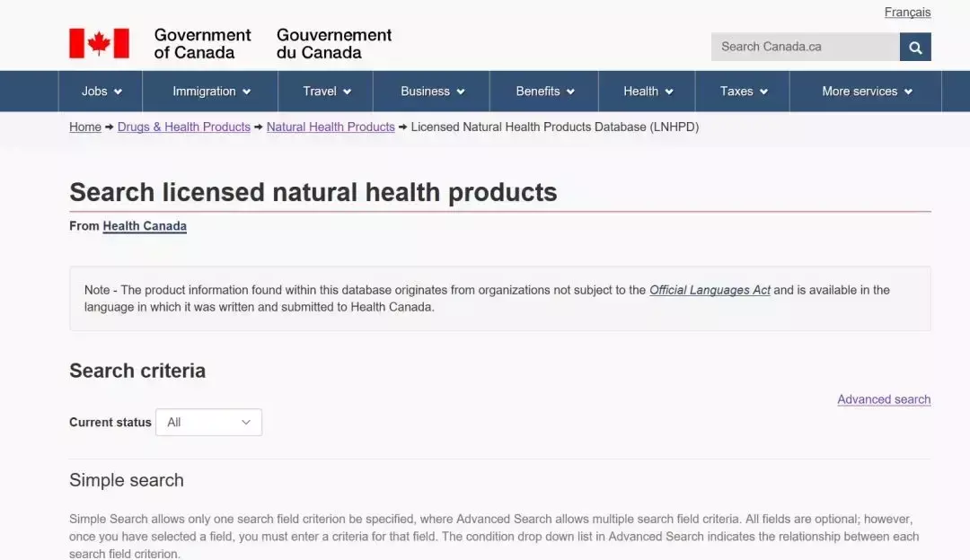Click the Search licensed natural health products heading
Image resolution: width=970 pixels, height=560 pixels.
tap(313, 192)
